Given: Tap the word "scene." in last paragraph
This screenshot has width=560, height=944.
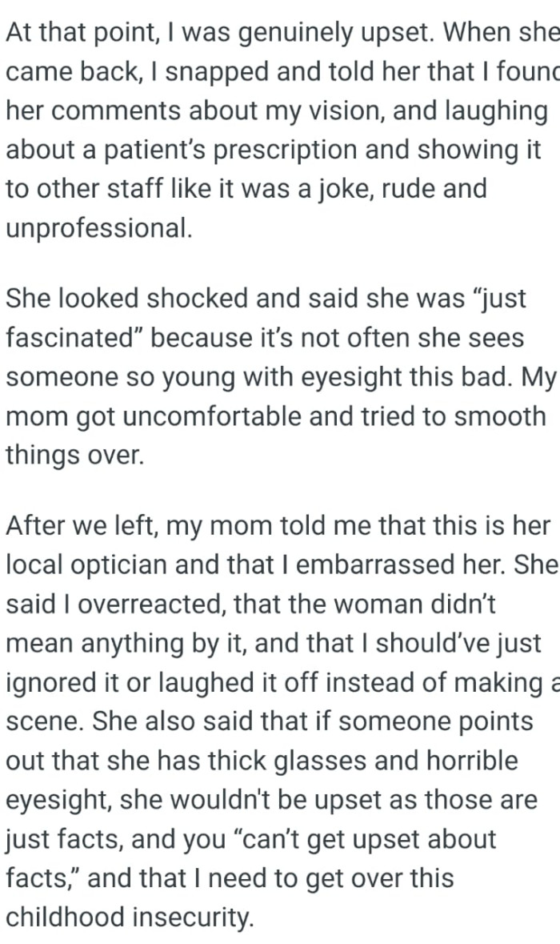Looking at the screenshot, I should (45, 722).
